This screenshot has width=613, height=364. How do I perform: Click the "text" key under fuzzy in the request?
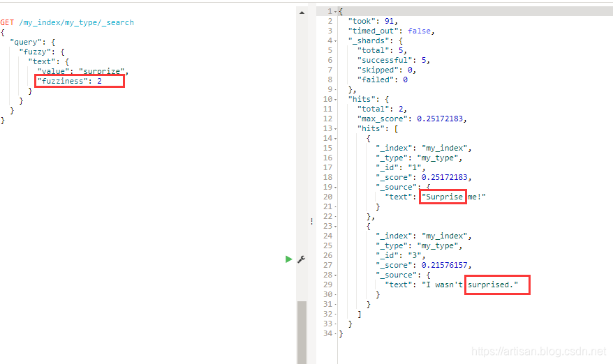(42, 61)
